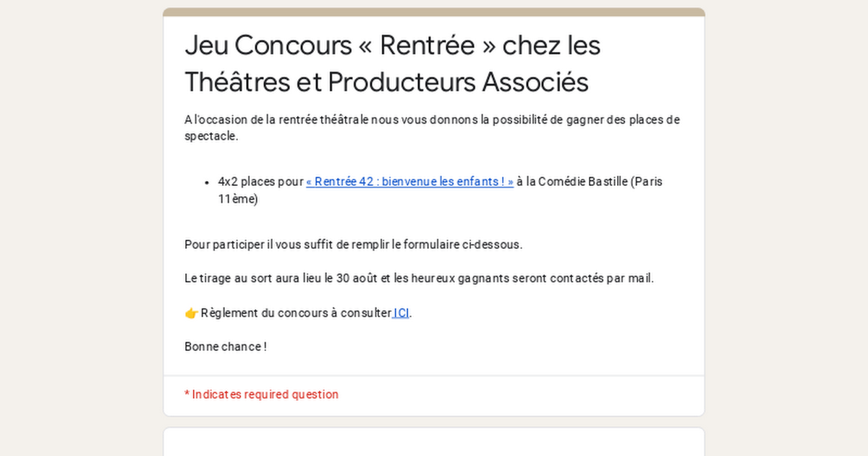Click the next question card at the bottom
The image size is (868, 456).
tap(434, 442)
